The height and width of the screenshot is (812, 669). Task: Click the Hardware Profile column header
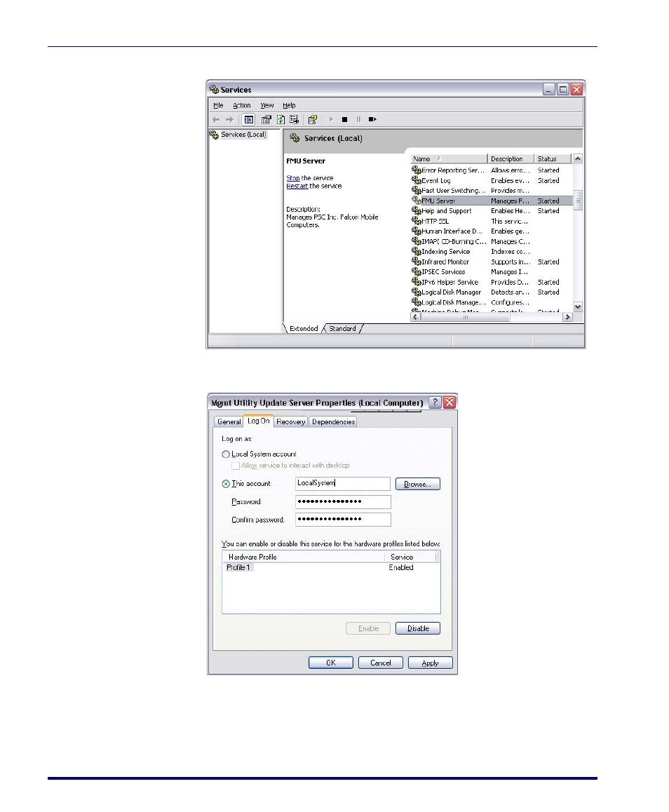coord(304,557)
